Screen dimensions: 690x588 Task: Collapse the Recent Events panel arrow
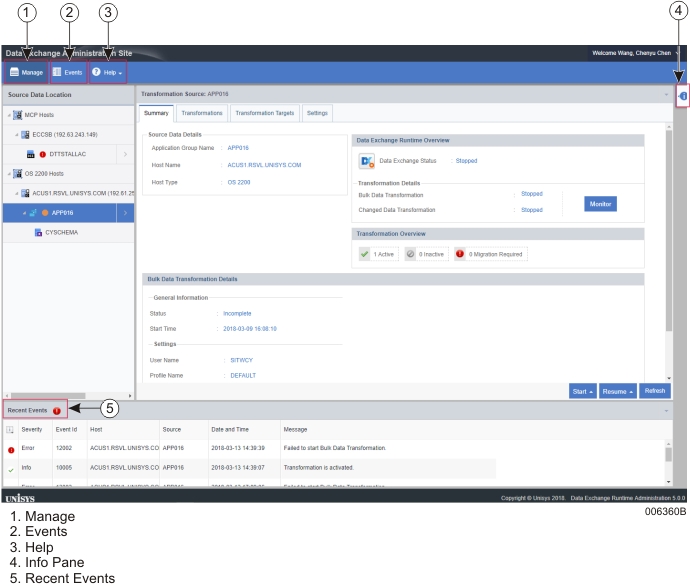point(666,411)
